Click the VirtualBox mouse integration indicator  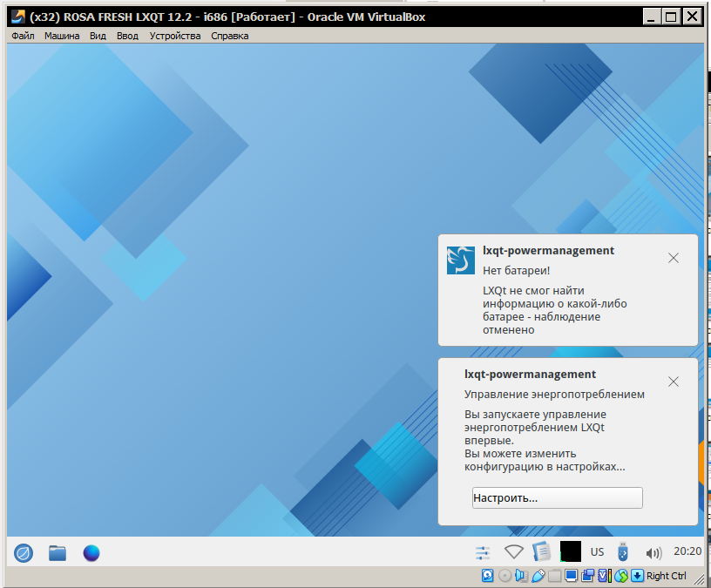621,576
